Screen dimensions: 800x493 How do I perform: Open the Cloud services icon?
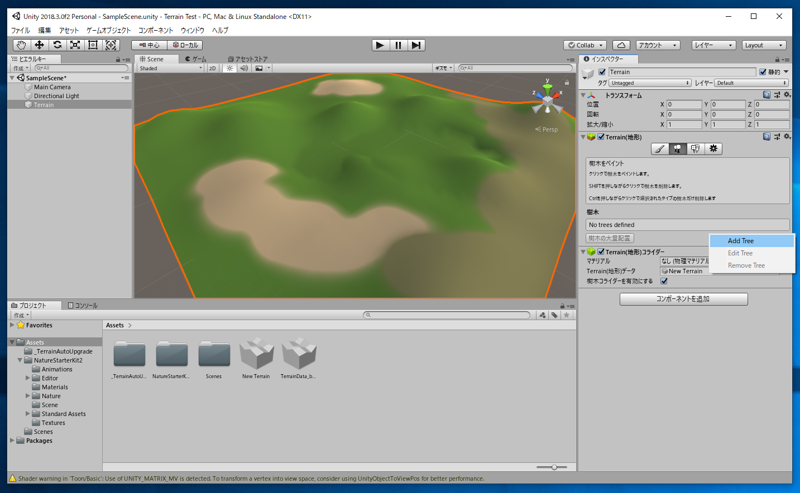pos(621,45)
